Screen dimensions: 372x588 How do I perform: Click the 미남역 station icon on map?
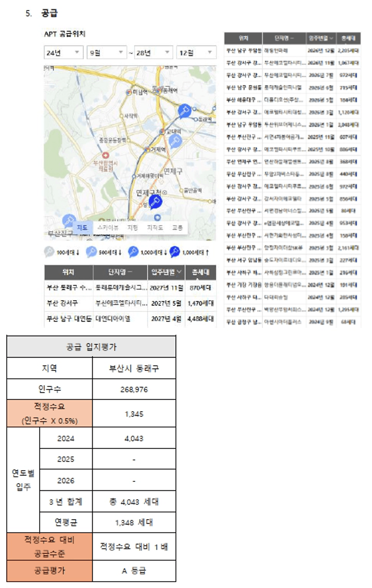129,92
